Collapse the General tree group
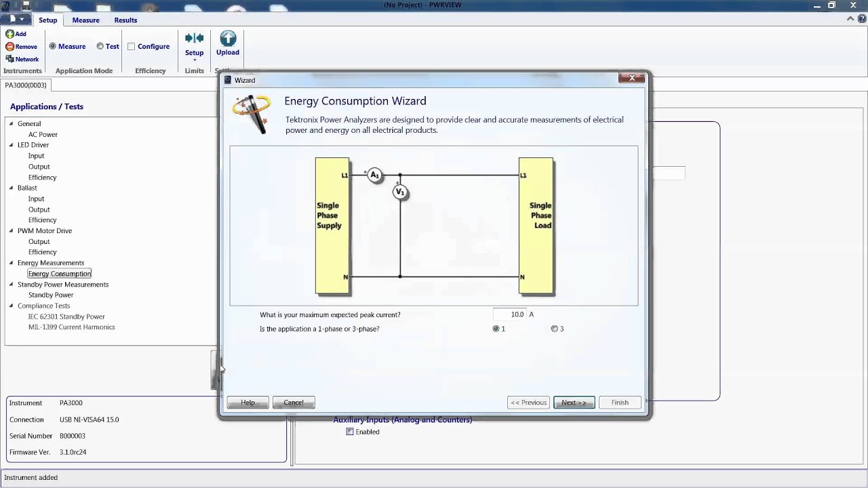The height and width of the screenshot is (488, 868). coord(11,123)
